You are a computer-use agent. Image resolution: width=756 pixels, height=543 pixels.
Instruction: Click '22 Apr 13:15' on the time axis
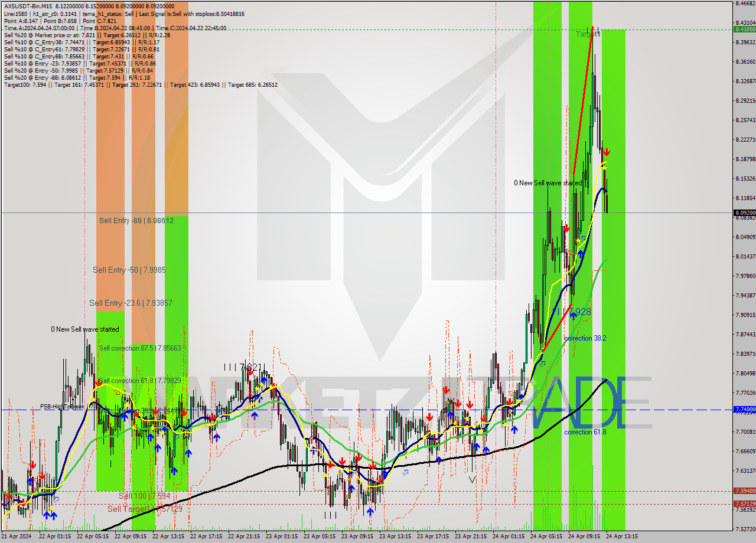coord(168,537)
